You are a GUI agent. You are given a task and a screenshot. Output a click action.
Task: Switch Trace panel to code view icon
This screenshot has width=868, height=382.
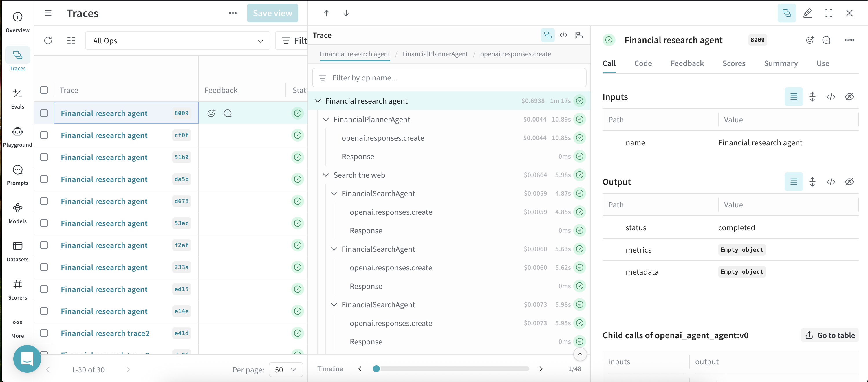click(563, 35)
